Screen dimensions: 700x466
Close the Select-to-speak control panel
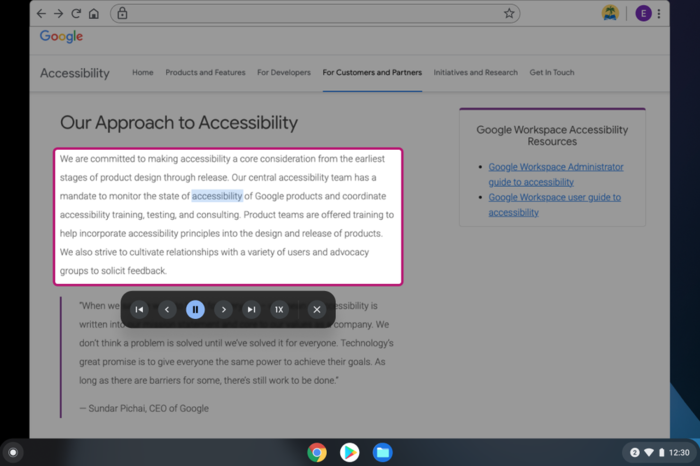pos(317,310)
